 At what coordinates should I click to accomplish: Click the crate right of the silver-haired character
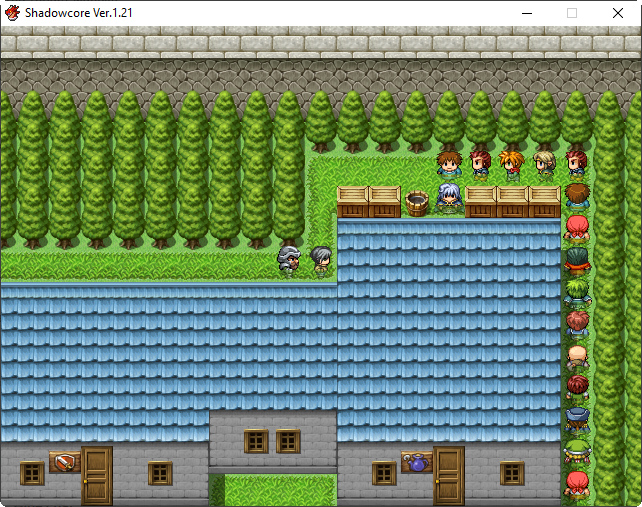481,201
